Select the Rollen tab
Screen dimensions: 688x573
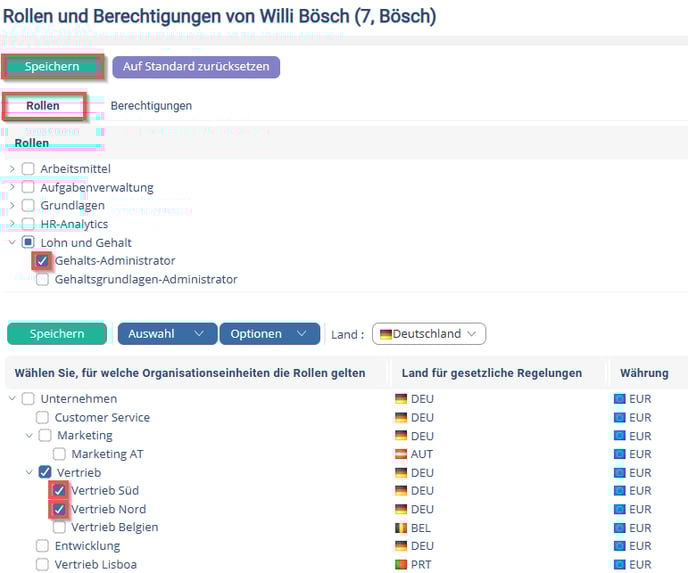point(43,105)
